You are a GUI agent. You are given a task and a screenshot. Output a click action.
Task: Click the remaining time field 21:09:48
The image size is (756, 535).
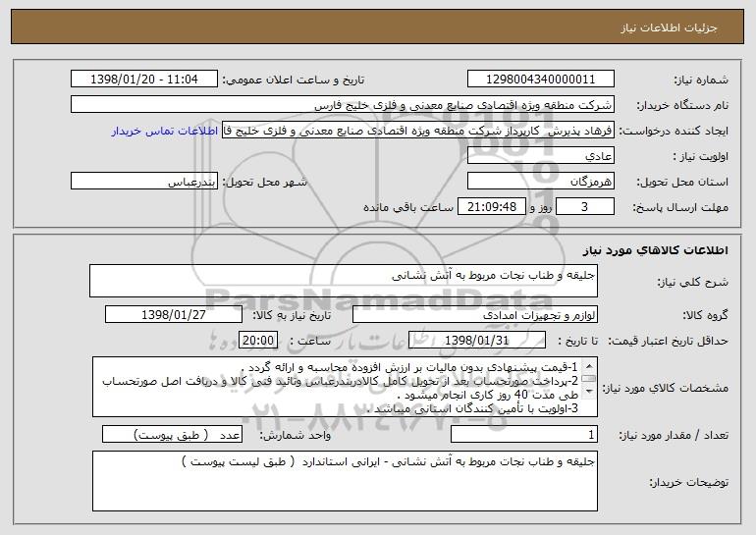(x=491, y=207)
